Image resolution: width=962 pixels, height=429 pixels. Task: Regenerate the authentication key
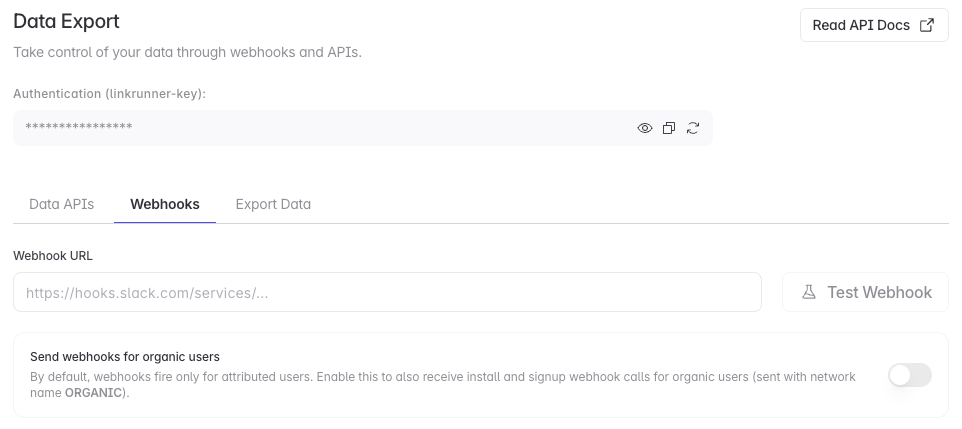coord(693,128)
